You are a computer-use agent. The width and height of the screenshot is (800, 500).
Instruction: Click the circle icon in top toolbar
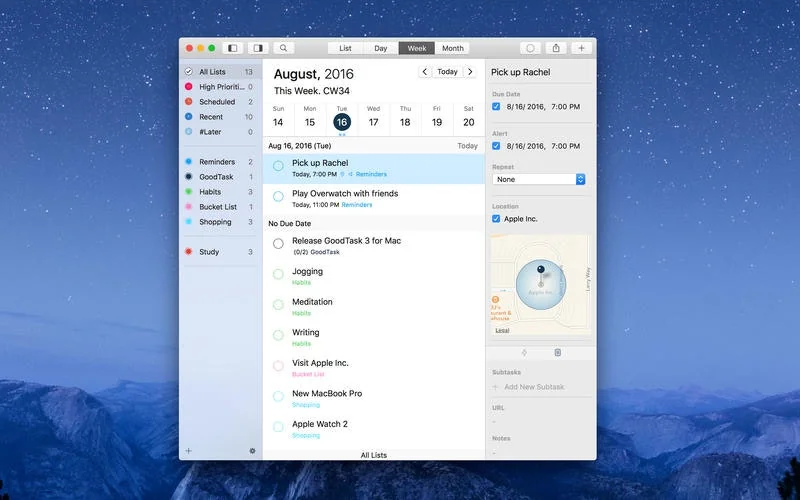coord(531,48)
